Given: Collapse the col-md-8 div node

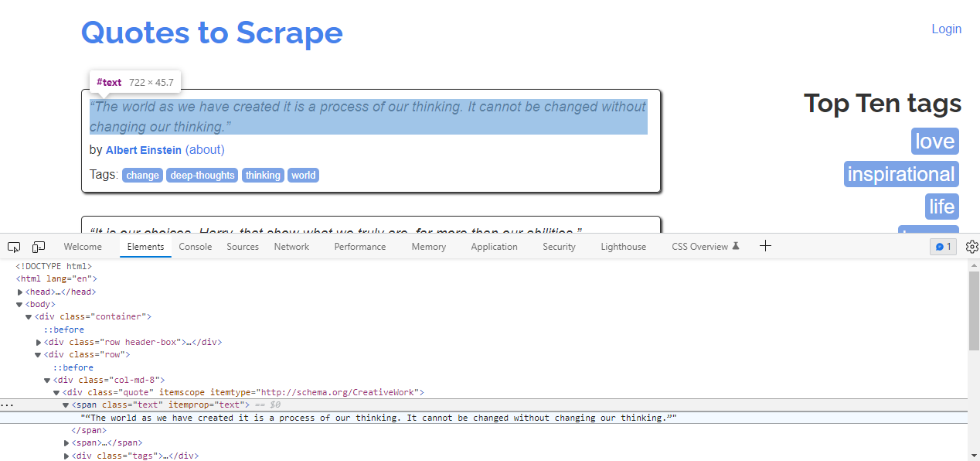Looking at the screenshot, I should 48,380.
